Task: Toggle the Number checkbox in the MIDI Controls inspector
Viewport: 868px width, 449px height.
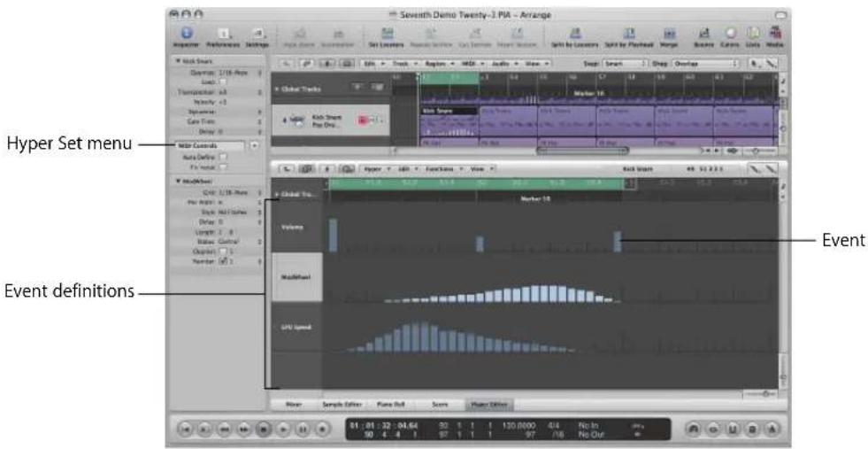Action: point(224,261)
